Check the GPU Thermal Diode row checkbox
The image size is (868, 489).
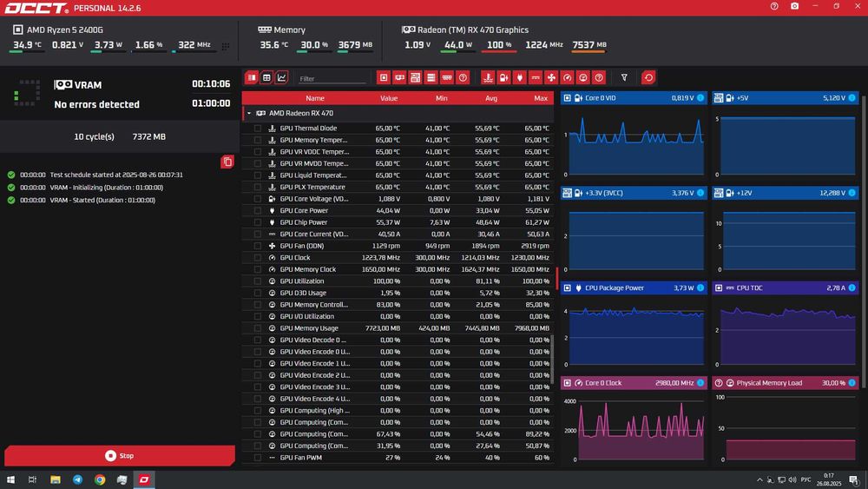(x=258, y=128)
